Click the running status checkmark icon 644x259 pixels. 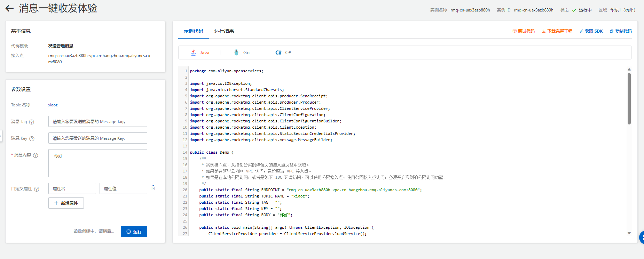click(574, 10)
